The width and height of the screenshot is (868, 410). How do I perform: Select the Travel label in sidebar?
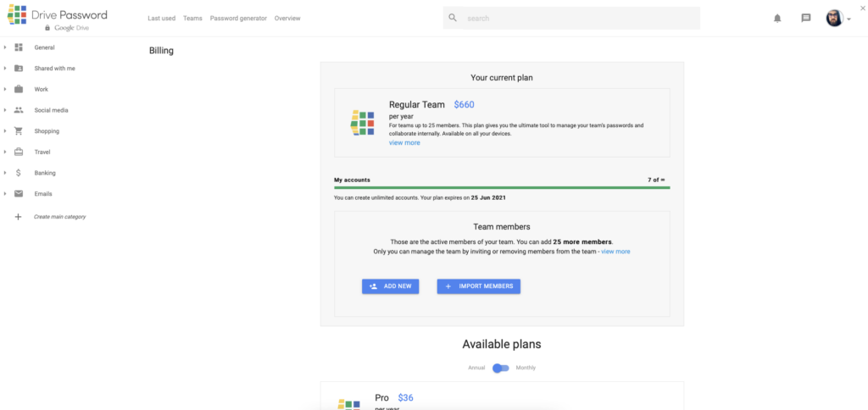tap(42, 152)
